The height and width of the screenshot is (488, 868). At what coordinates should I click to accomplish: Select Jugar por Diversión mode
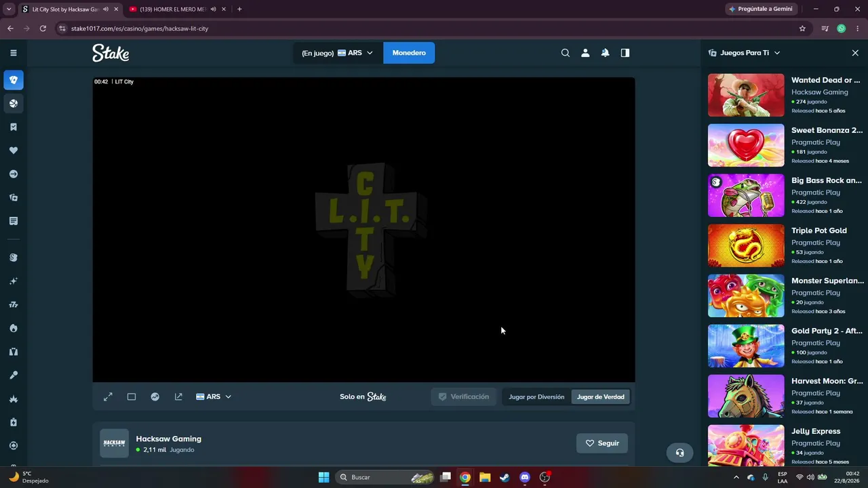(x=536, y=397)
